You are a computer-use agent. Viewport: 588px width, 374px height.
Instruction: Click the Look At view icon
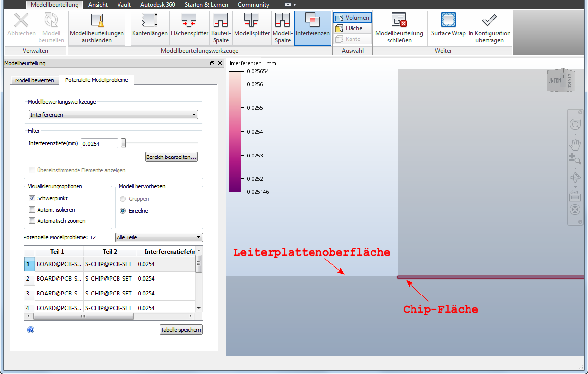tap(575, 196)
